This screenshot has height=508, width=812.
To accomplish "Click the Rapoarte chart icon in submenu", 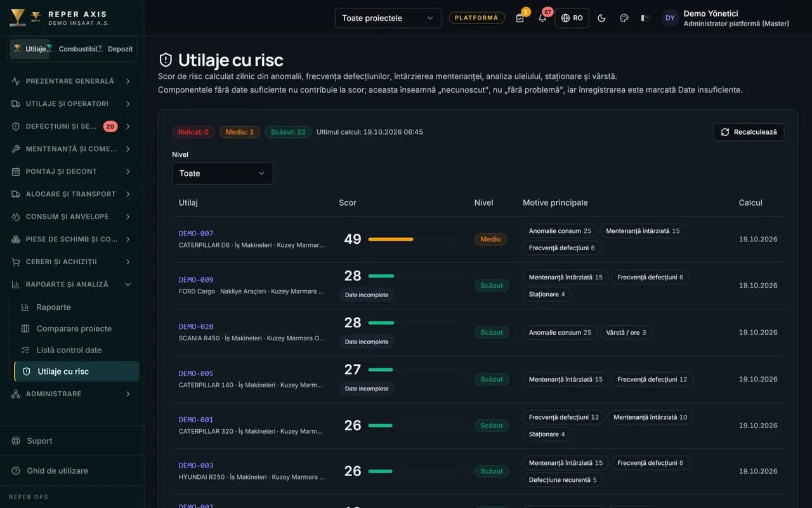I will (x=25, y=307).
